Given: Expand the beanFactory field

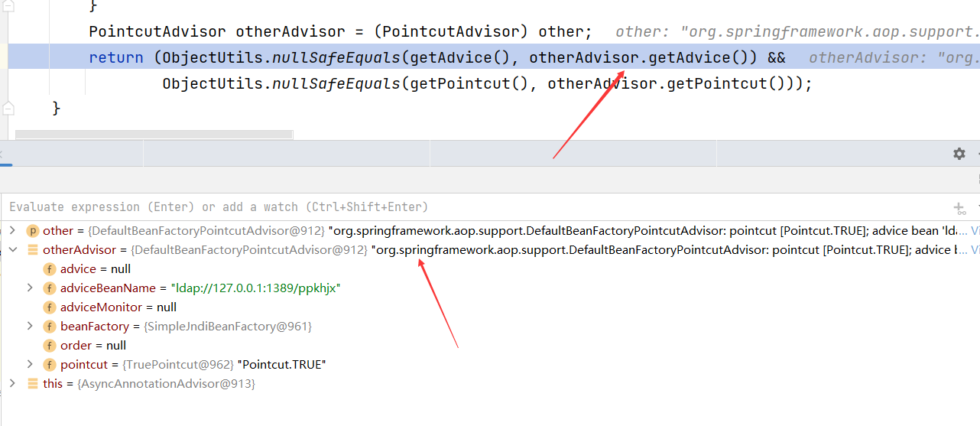Looking at the screenshot, I should (30, 326).
